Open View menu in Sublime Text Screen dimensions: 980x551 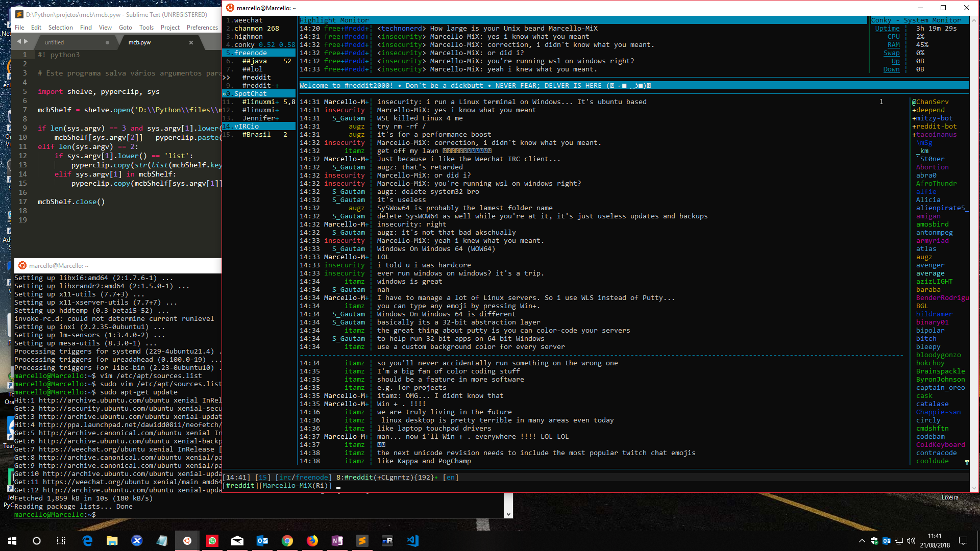pos(105,28)
